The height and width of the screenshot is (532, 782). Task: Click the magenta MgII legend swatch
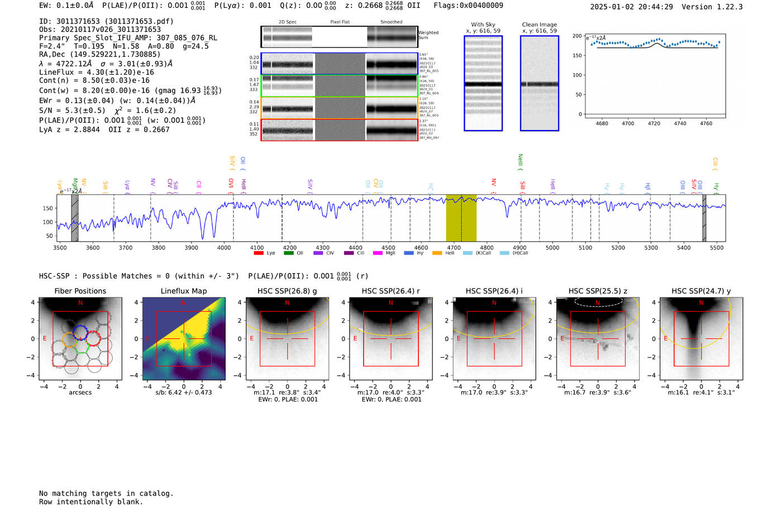pos(378,253)
